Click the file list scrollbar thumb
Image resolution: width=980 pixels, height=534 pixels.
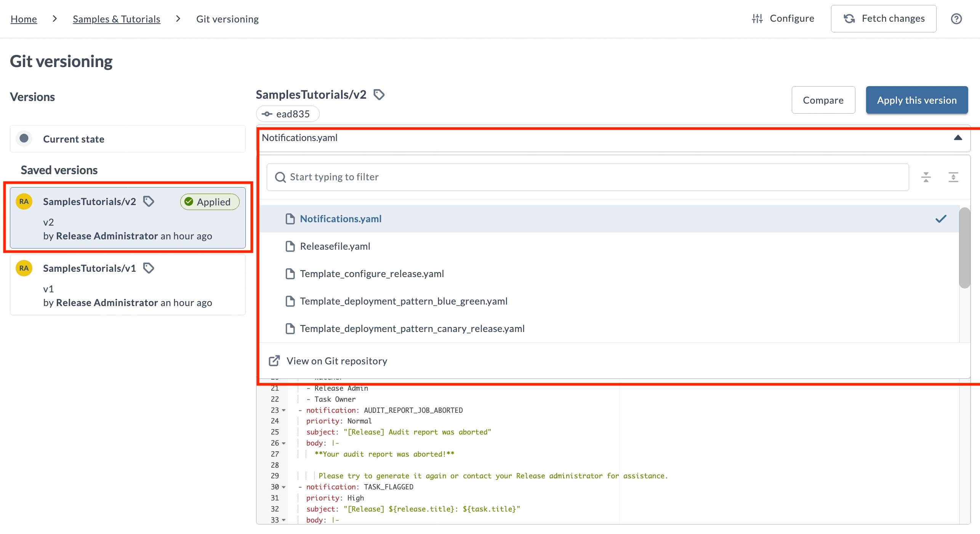click(x=964, y=248)
